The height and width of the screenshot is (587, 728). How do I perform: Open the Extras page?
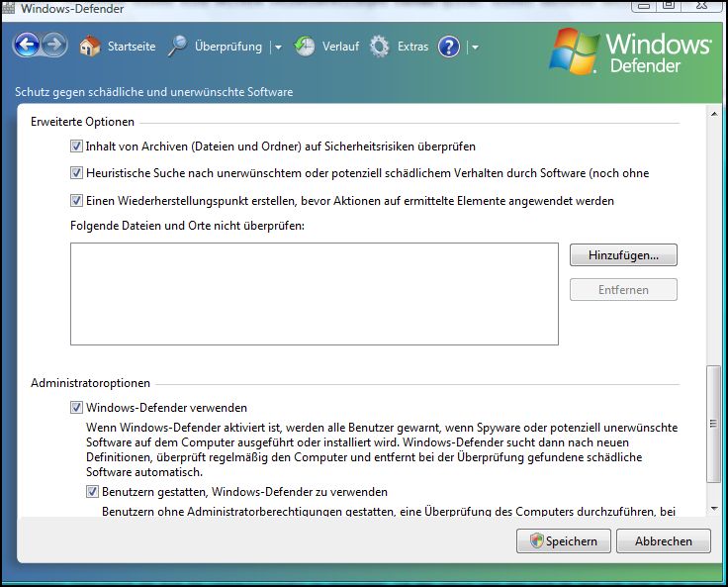[412, 47]
